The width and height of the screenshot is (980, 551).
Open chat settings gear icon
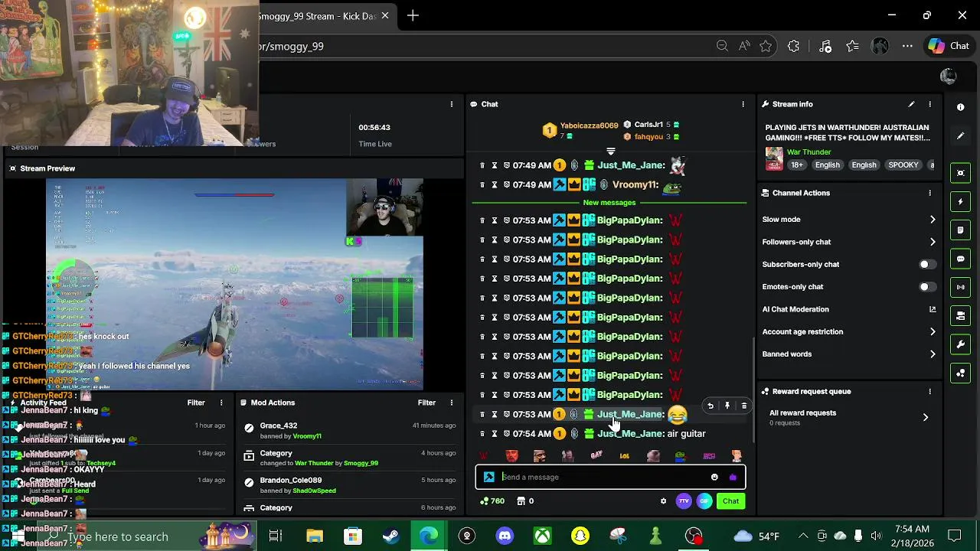click(663, 501)
